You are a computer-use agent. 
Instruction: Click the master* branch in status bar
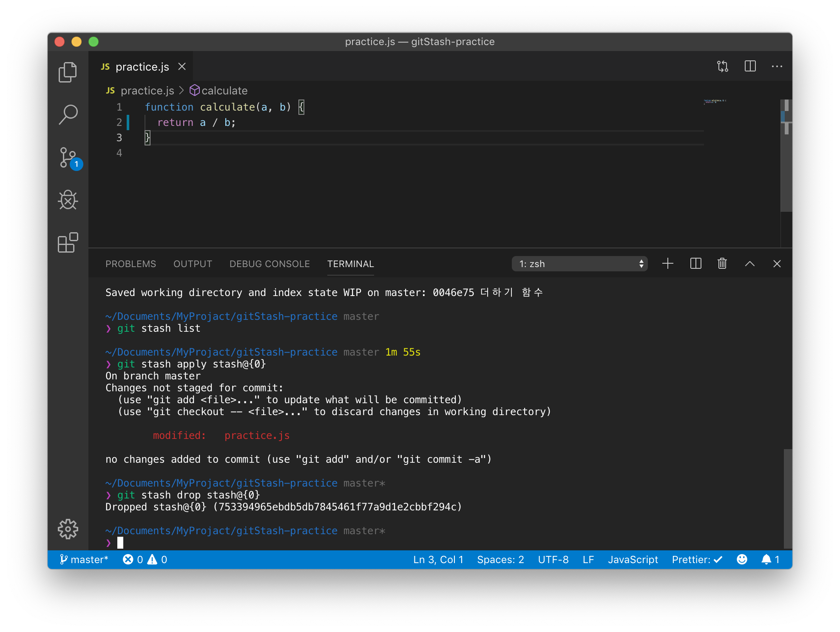click(x=84, y=560)
